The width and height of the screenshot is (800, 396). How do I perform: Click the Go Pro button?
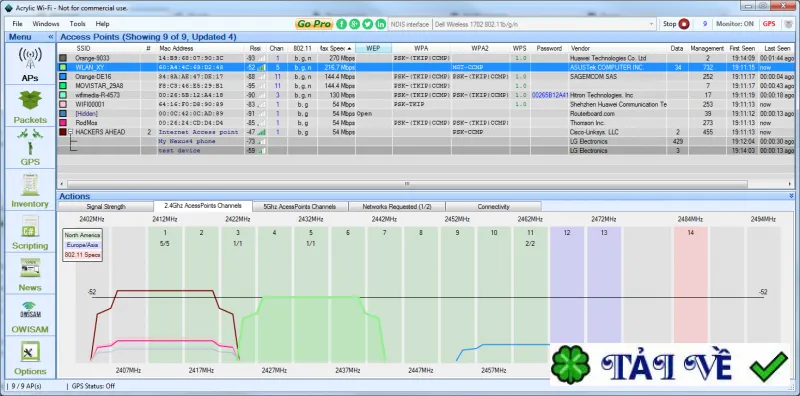[x=314, y=24]
